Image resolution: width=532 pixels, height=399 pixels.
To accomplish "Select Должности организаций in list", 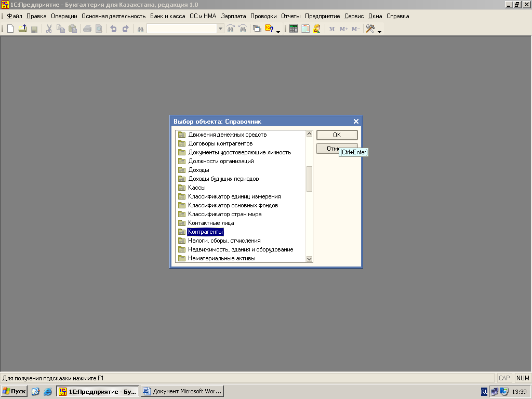I will 221,161.
